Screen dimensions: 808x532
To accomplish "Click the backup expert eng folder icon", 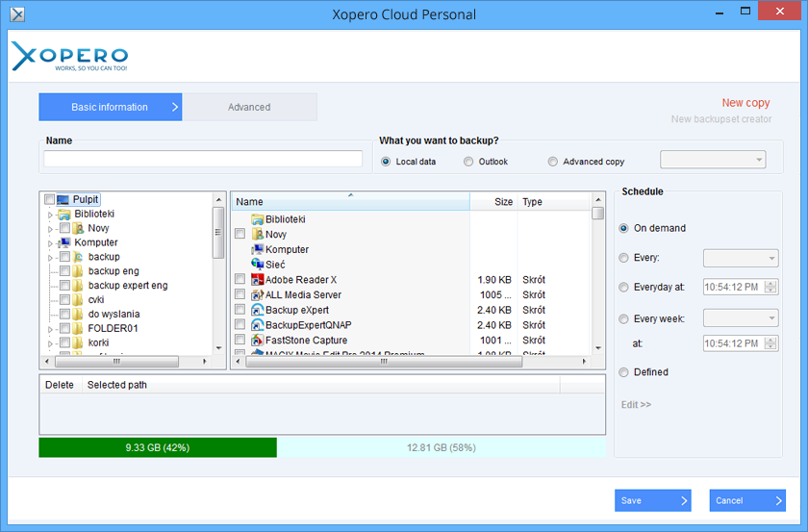I will pyautogui.click(x=78, y=285).
